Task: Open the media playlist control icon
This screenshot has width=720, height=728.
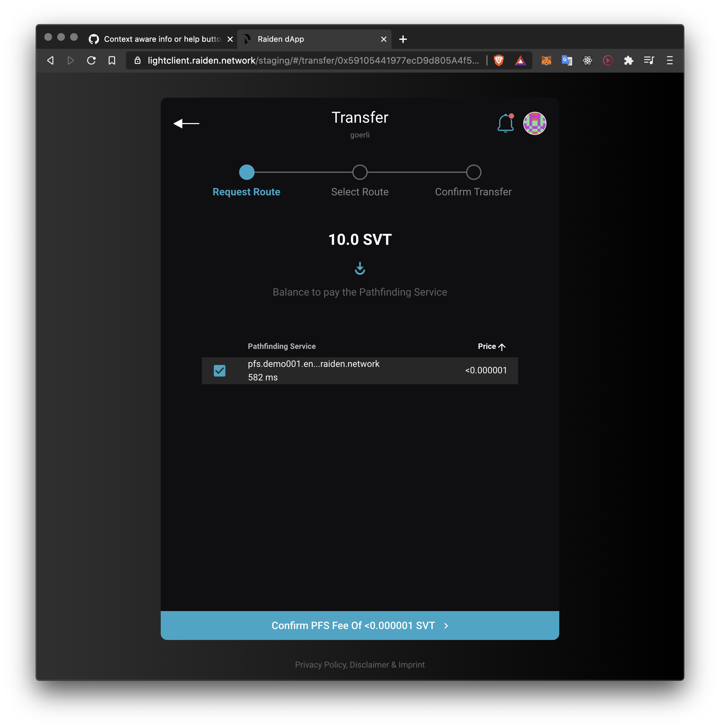Action: pos(649,60)
